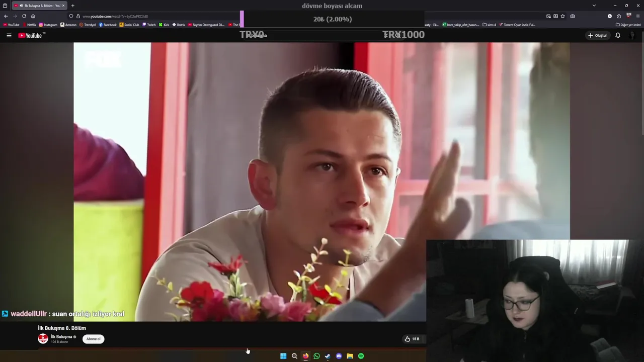Open the İlk Buluşma channel name link
Screen dimensions: 644x362
61,337
